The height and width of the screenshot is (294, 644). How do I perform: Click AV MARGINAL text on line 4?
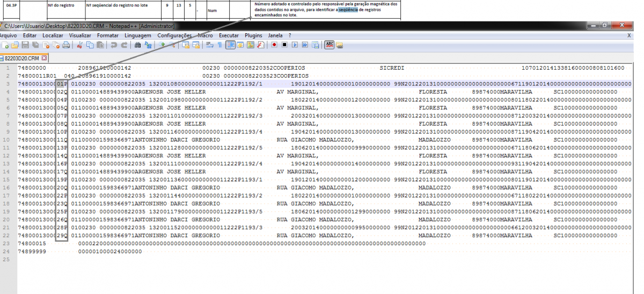(x=297, y=92)
